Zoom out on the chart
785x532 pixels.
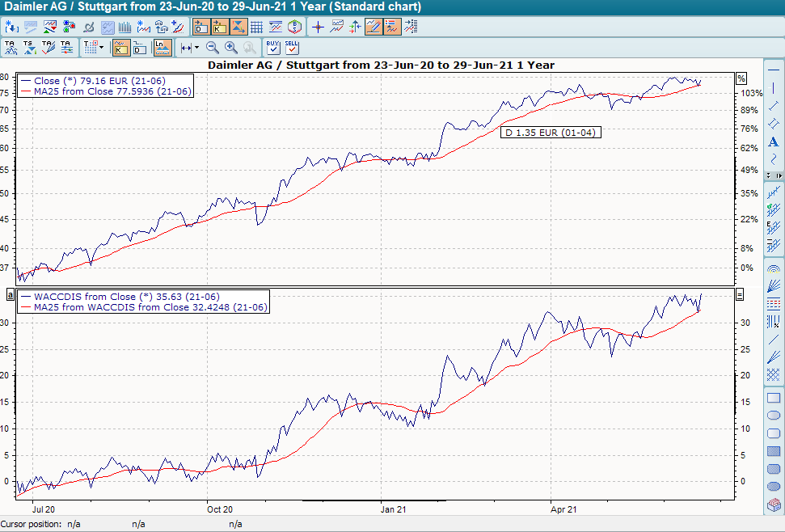point(211,47)
